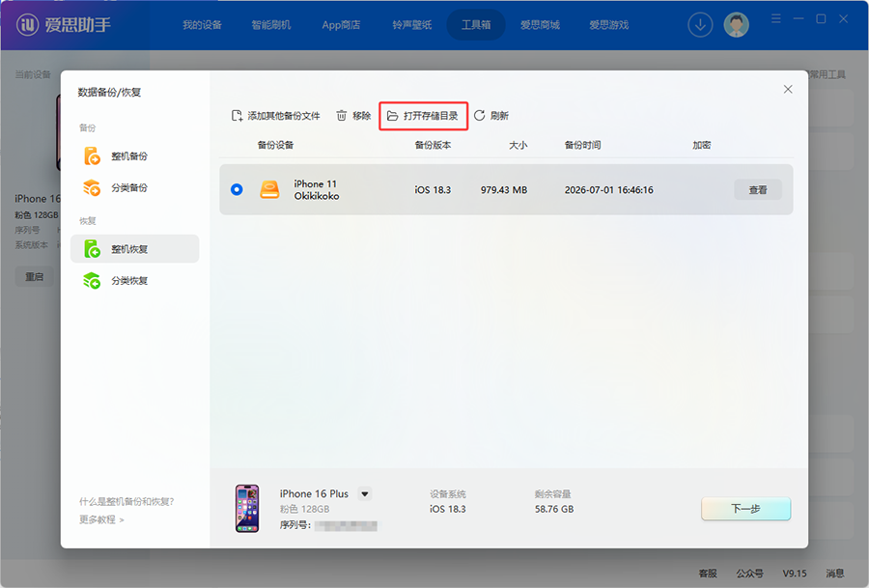This screenshot has width=869, height=588.
Task: Click the 备份时间 column header
Action: [582, 145]
